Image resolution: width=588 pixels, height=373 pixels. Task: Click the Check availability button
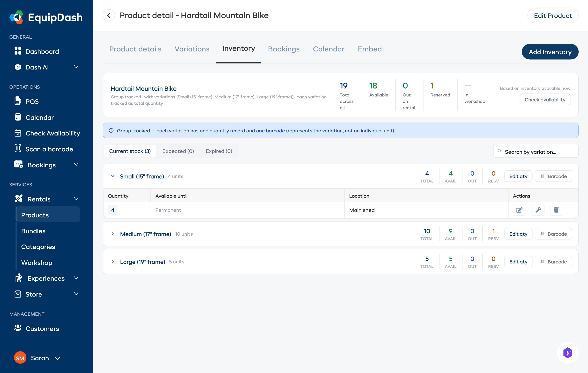[545, 100]
